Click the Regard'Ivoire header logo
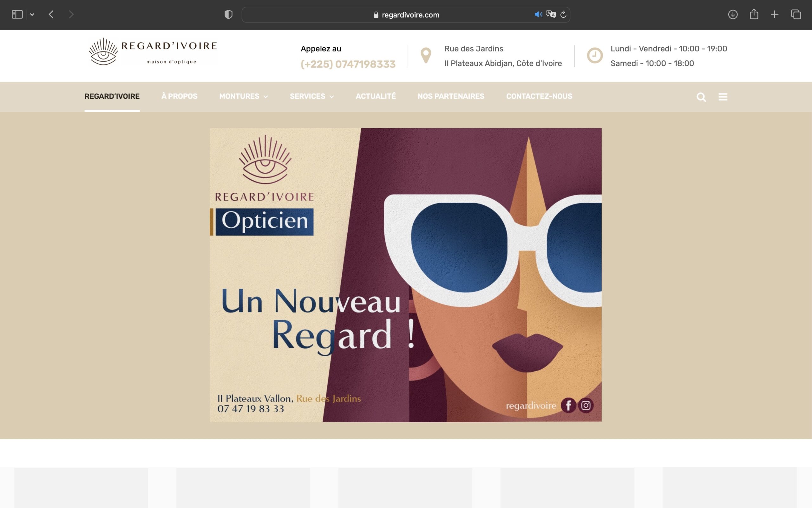 (x=153, y=51)
